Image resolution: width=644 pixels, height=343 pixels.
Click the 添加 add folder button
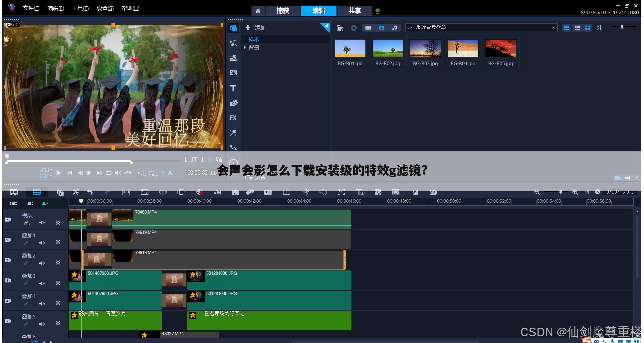(x=255, y=28)
